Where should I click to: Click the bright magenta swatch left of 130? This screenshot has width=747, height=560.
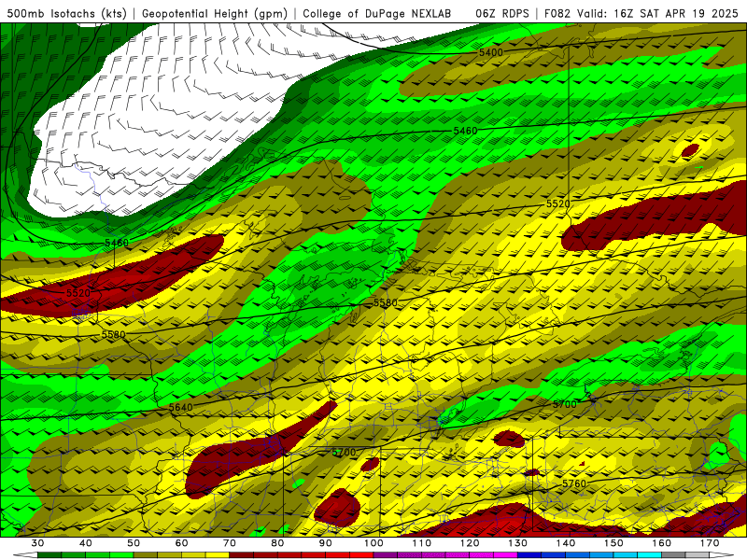505,555
